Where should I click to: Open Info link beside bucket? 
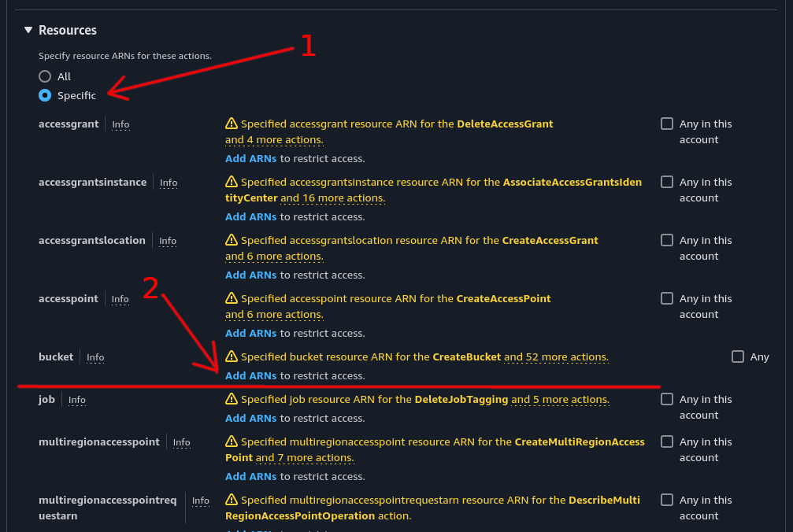(95, 357)
